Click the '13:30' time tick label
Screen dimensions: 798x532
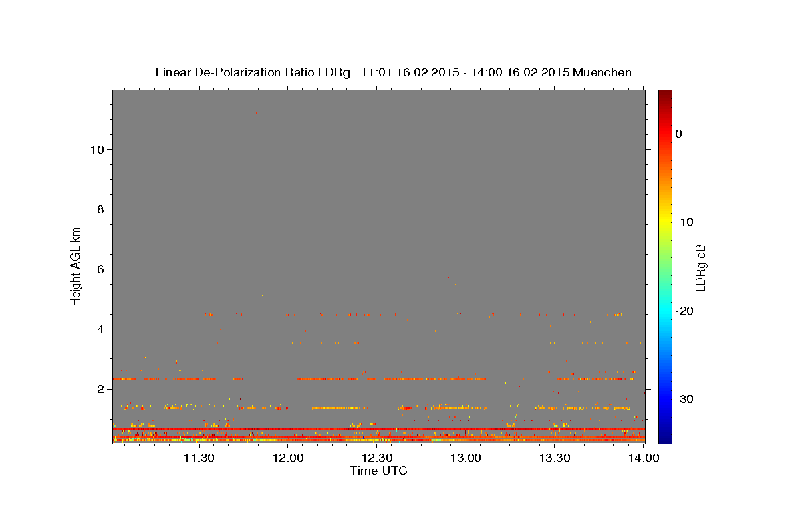point(555,458)
